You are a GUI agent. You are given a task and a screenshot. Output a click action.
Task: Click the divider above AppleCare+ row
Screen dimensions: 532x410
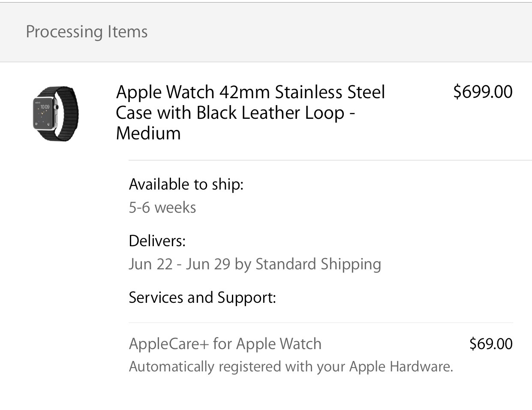[x=321, y=323]
